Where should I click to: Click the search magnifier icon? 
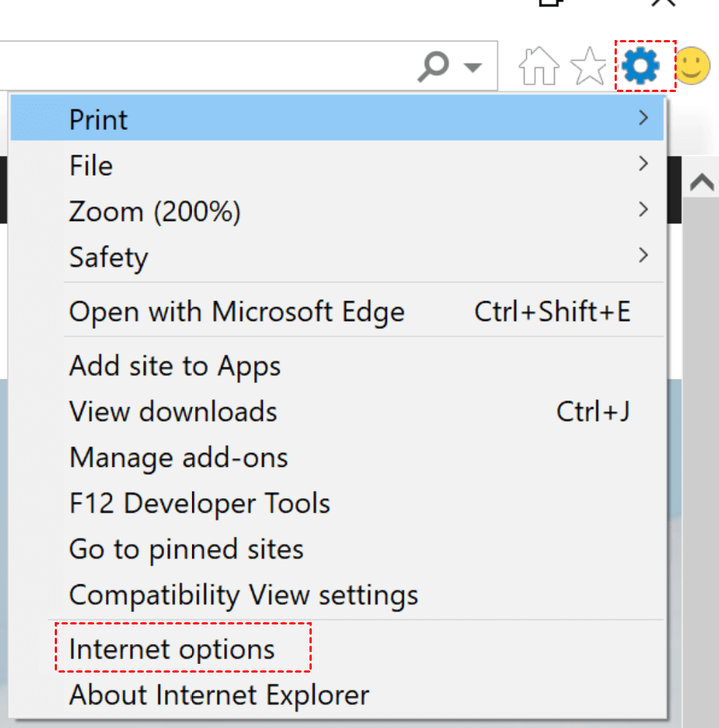click(x=434, y=67)
